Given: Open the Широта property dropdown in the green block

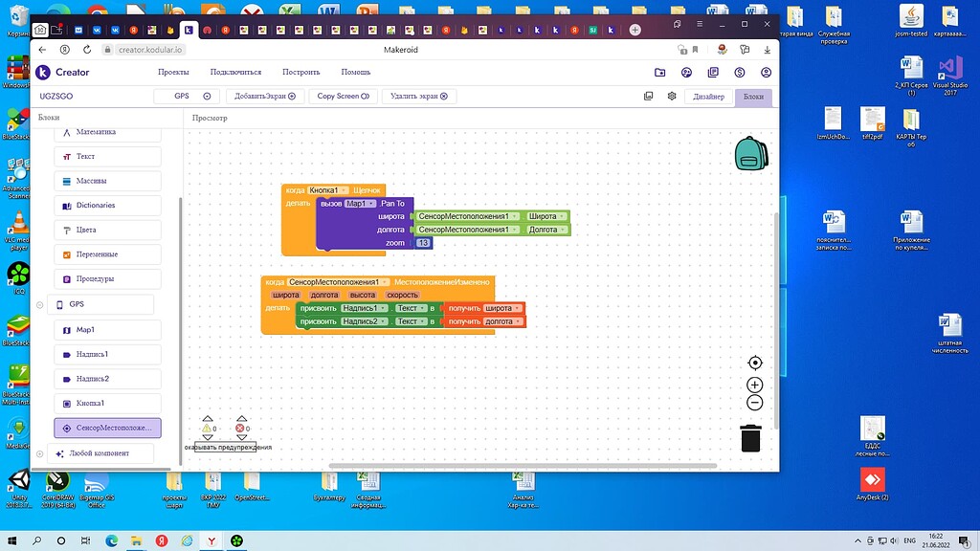Looking at the screenshot, I should (546, 216).
